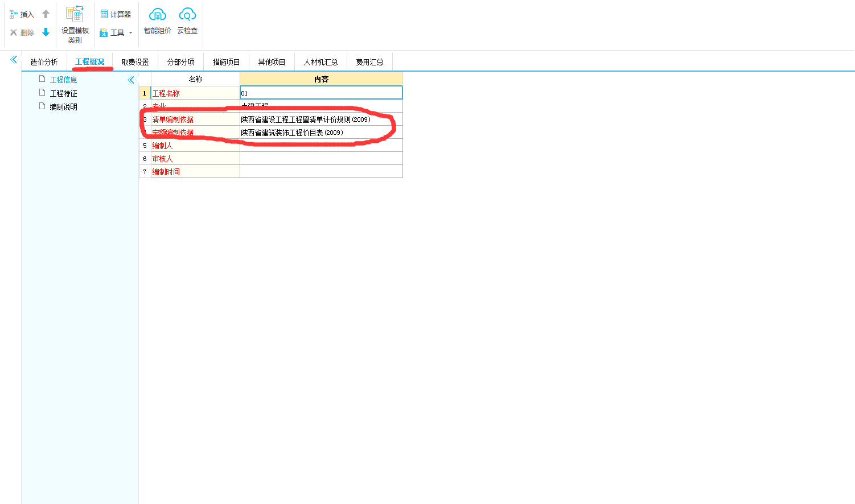The width and height of the screenshot is (855, 504).
Task: Click the empty 审核人 content cell
Action: 321,159
